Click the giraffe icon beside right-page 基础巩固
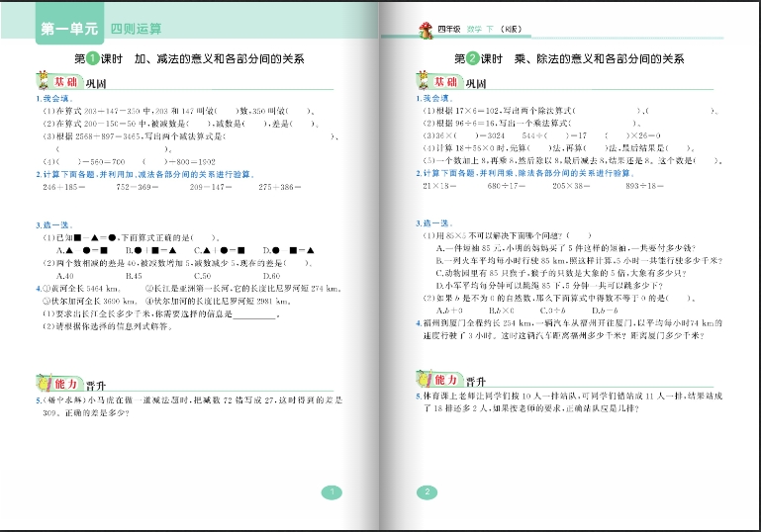This screenshot has width=761, height=532. point(426,80)
